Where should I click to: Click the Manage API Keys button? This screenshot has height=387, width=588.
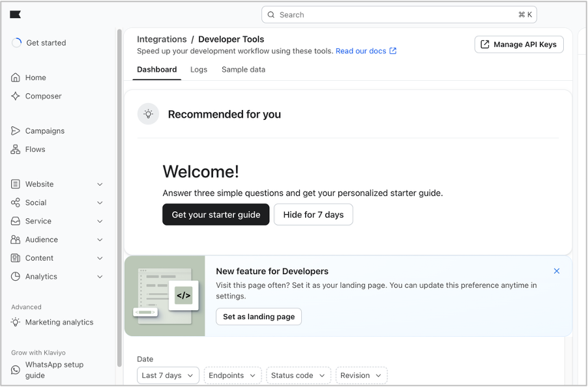point(519,44)
